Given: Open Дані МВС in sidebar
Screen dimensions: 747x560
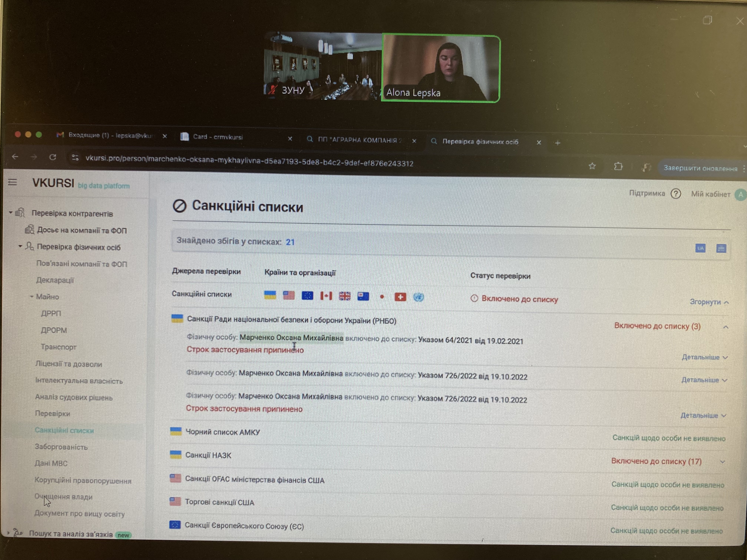Looking at the screenshot, I should [x=51, y=464].
